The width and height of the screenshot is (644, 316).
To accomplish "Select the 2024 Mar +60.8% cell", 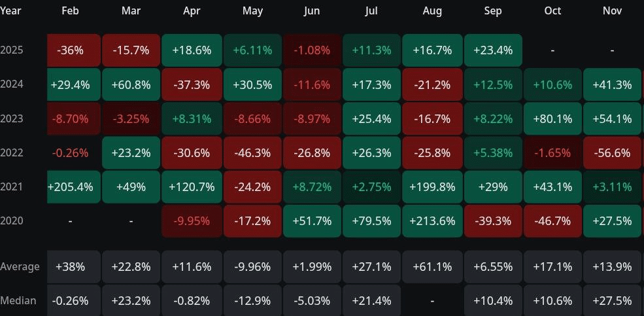I will click(x=131, y=84).
